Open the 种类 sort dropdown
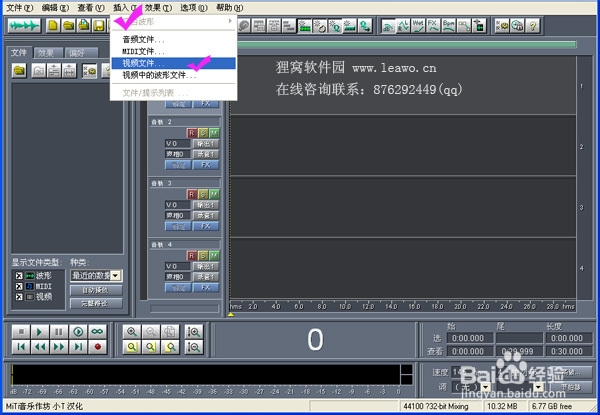This screenshot has height=415, width=600. coord(116,275)
